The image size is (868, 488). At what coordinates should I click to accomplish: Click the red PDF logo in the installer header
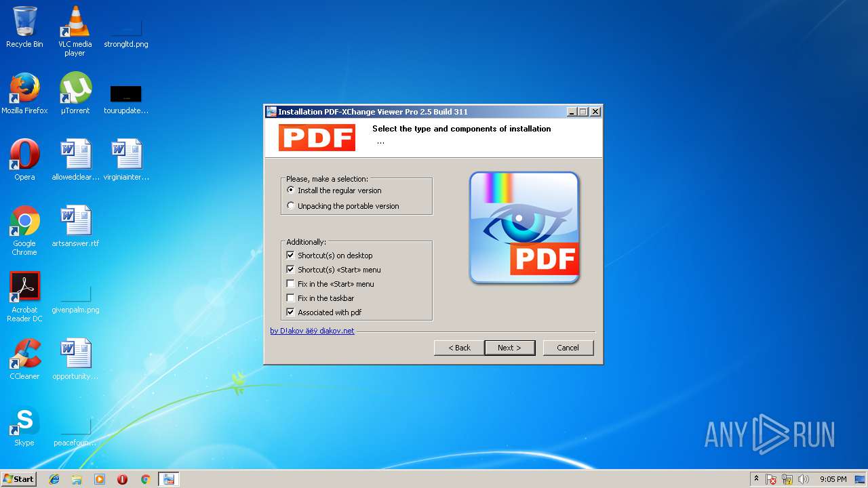[317, 138]
